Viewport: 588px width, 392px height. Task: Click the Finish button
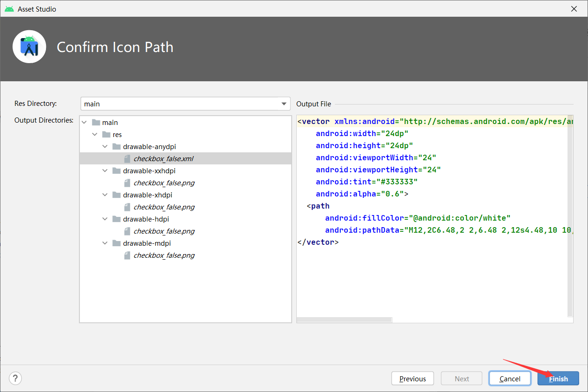point(558,379)
